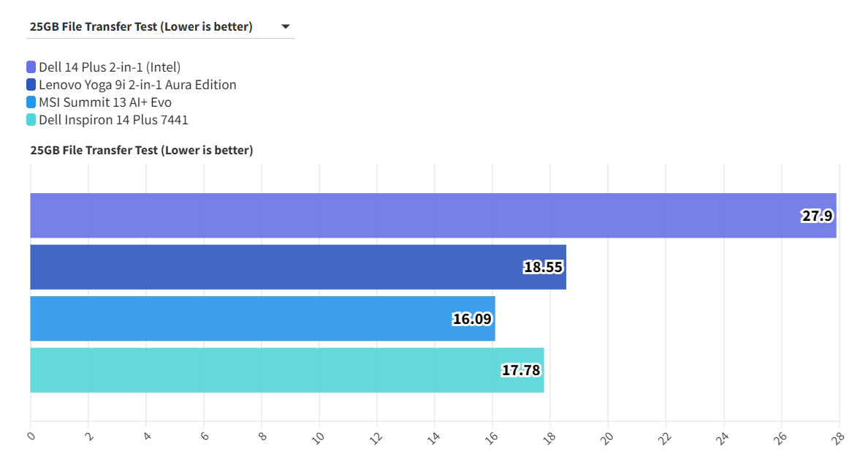This screenshot has height=460, width=868.
Task: Click the 17.78 value label
Action: coord(521,370)
